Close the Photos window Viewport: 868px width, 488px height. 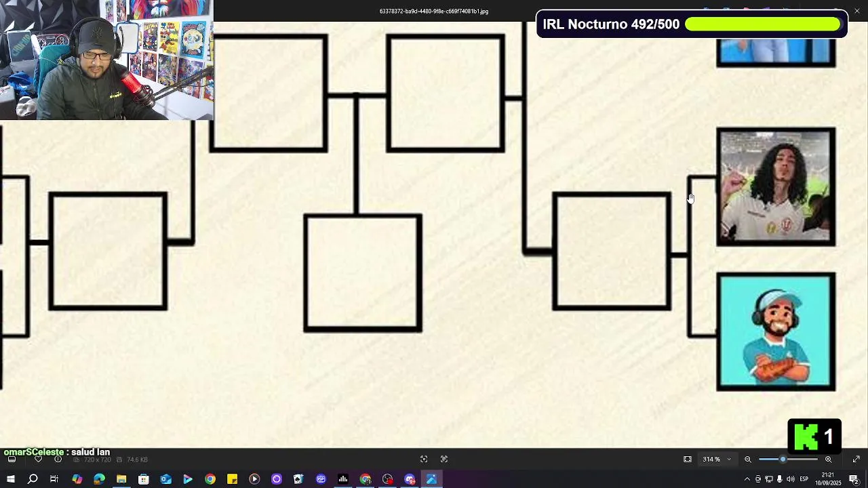[x=858, y=11]
